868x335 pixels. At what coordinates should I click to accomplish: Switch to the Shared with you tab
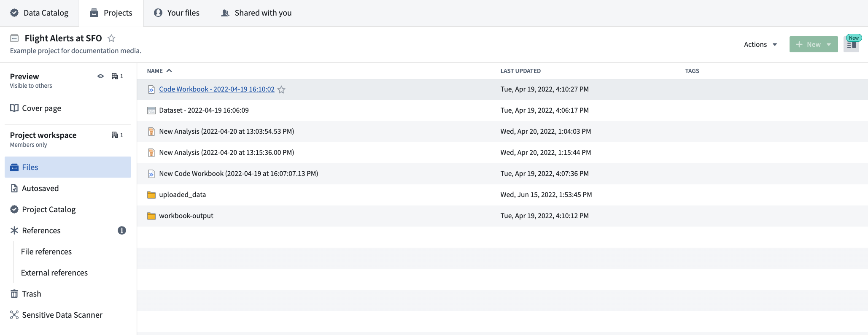coord(256,13)
